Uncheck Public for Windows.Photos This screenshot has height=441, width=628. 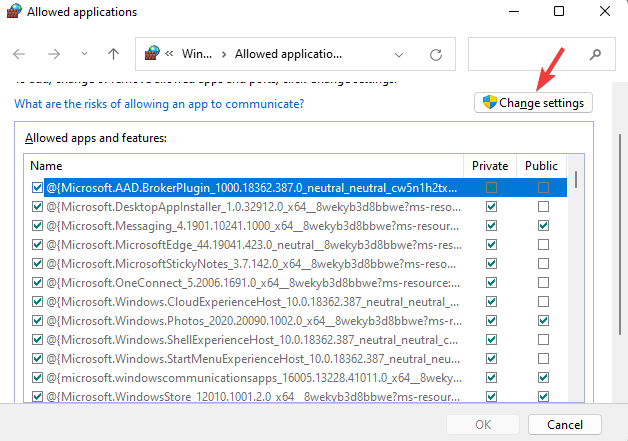click(x=543, y=320)
